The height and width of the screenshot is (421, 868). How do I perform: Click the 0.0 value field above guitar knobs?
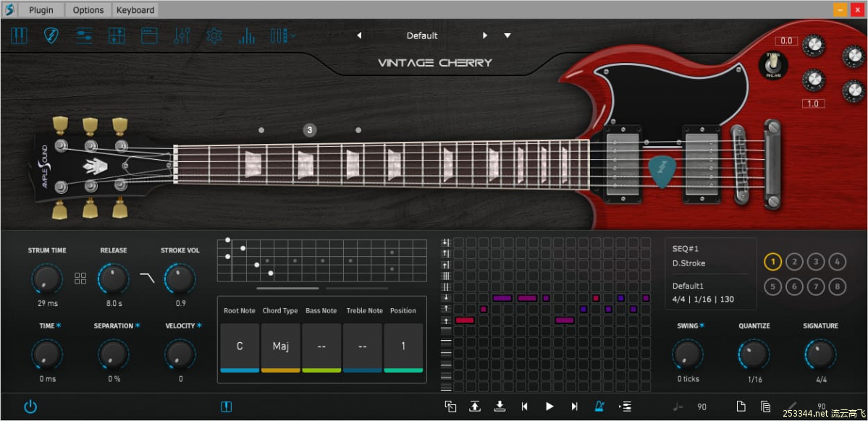click(786, 41)
